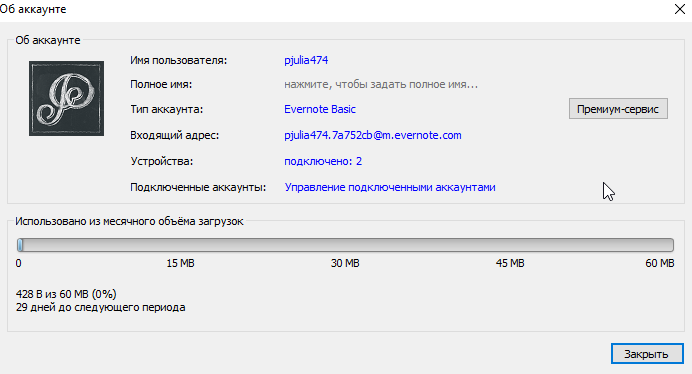Open the incoming email address link
Viewport: 692px width, 374px height.
(x=372, y=135)
